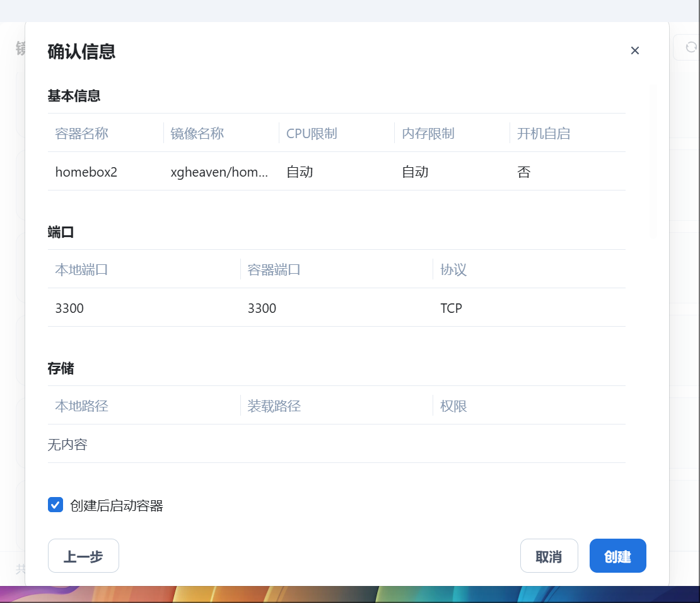The image size is (700, 603).
Task: Click the 协议 column header
Action: coord(453,270)
